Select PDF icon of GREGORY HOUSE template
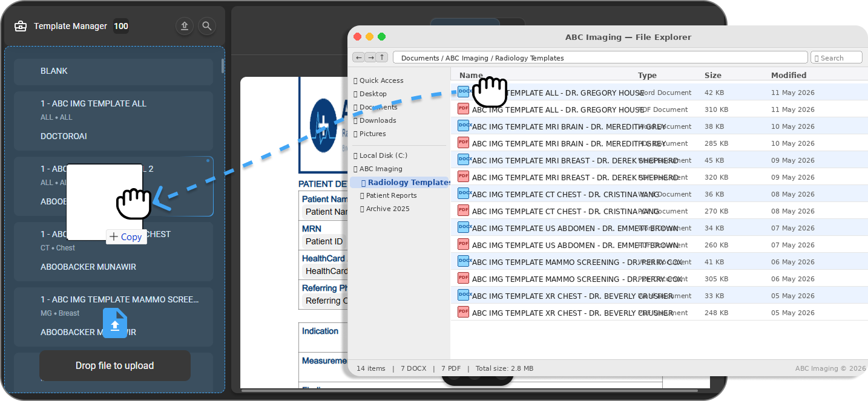The height and width of the screenshot is (401, 868). (x=463, y=109)
